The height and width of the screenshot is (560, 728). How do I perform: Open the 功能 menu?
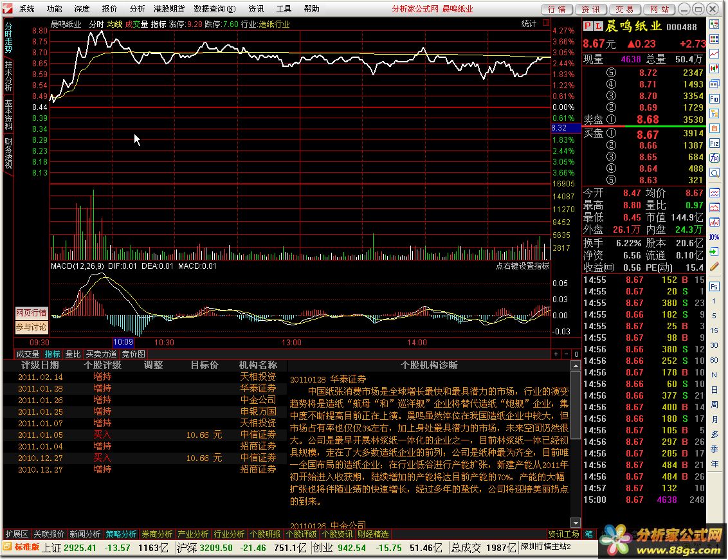pyautogui.click(x=54, y=9)
